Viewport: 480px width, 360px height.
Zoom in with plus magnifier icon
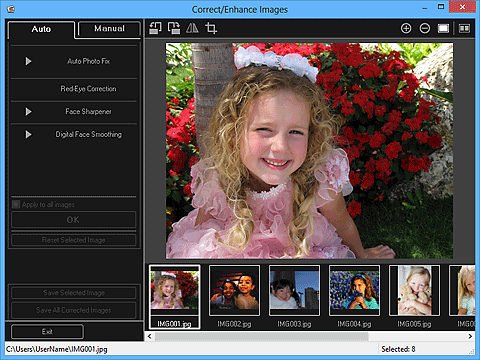[x=406, y=28]
